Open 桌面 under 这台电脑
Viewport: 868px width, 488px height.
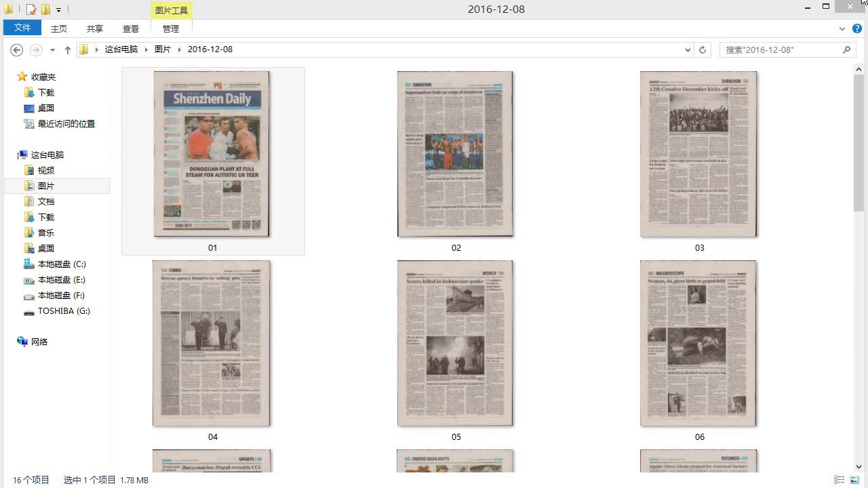(x=46, y=249)
